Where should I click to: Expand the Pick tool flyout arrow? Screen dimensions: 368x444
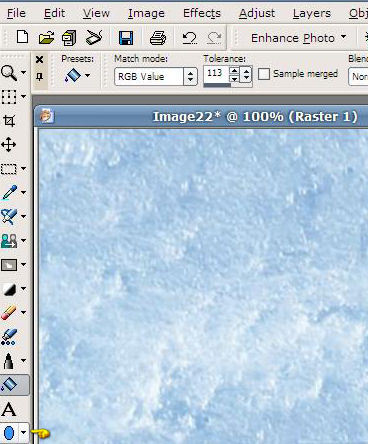[x=23, y=97]
